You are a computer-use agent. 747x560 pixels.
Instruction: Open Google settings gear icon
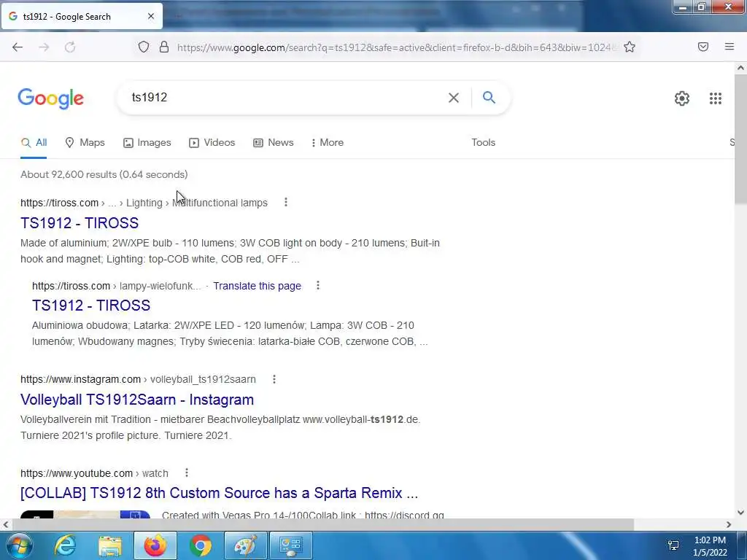(682, 98)
